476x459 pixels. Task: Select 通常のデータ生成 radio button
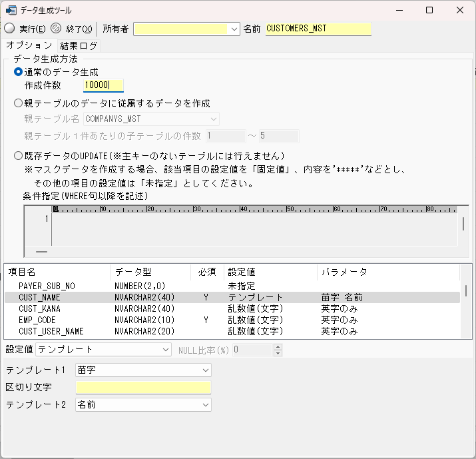point(18,72)
